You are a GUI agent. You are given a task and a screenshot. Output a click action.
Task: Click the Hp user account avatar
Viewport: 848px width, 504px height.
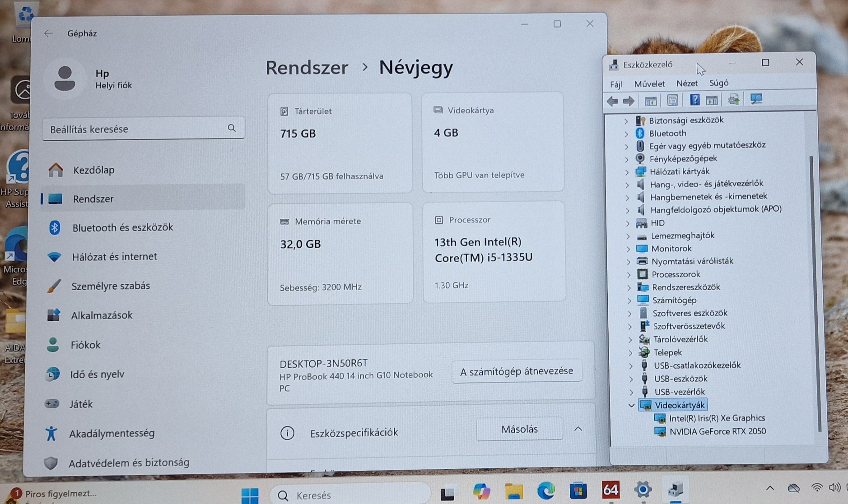pos(65,79)
